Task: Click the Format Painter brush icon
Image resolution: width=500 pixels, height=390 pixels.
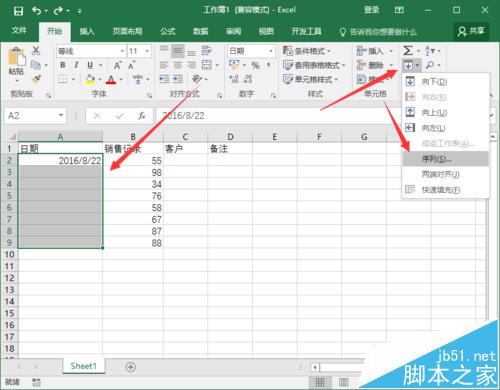Action: tap(36, 79)
